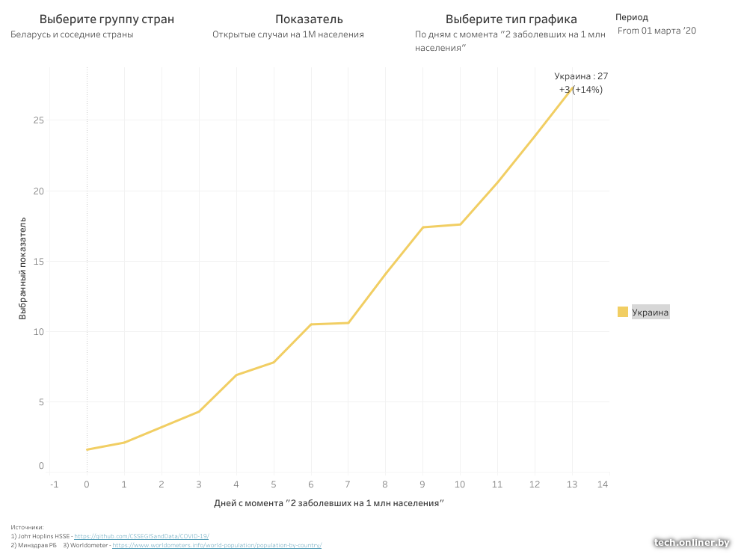
Task: Open the github.com CSSEGISandData COVID-19 link
Action: (x=141, y=536)
